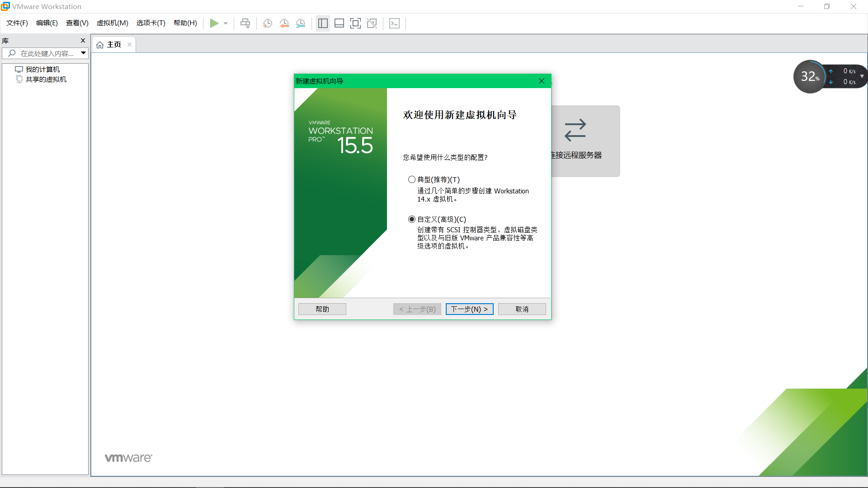Viewport: 868px width, 488px height.
Task: Open the 选项卡(T) menu
Action: [x=151, y=23]
